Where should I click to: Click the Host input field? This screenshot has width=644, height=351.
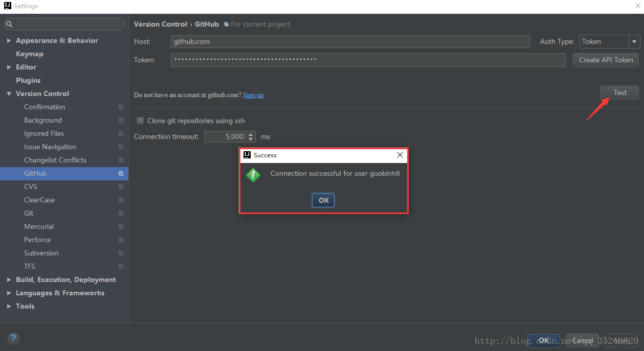350,42
